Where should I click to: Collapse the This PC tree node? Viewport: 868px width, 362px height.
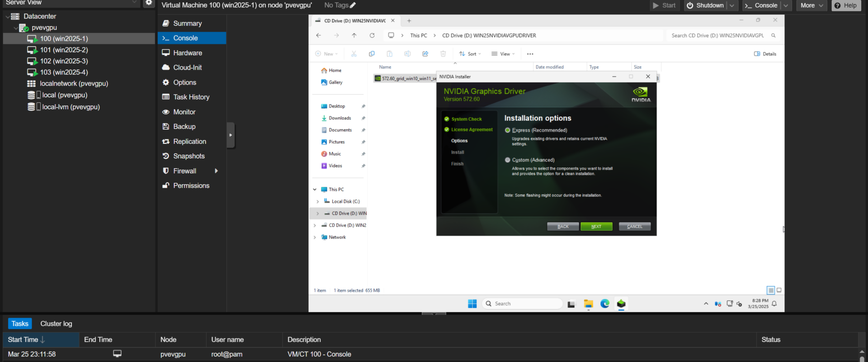[315, 190]
